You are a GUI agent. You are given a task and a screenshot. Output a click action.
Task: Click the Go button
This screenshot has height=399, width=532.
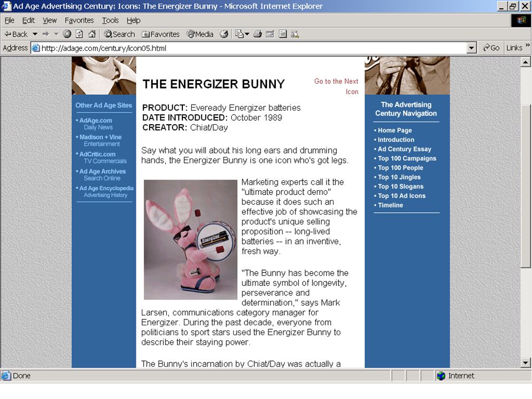click(x=491, y=48)
